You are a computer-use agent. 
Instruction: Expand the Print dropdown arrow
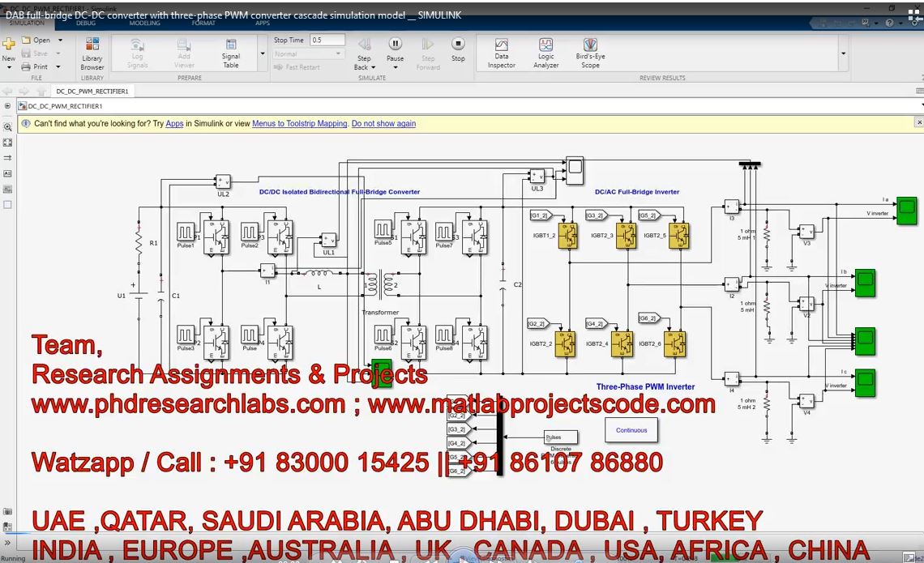pyautogui.click(x=58, y=66)
